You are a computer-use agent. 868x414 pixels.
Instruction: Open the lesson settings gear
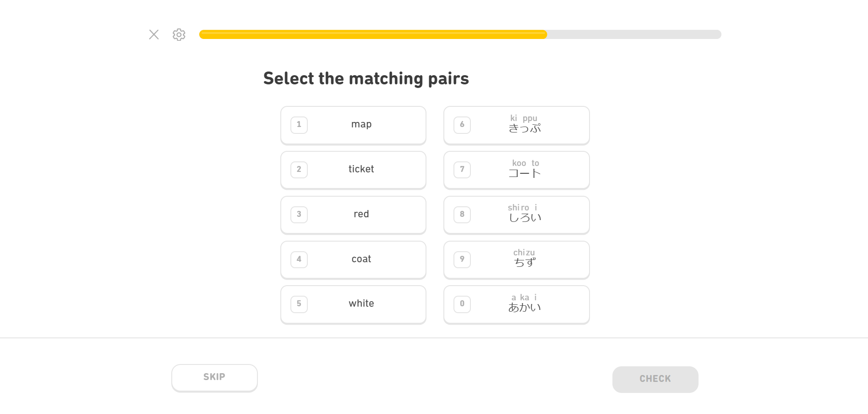(179, 35)
